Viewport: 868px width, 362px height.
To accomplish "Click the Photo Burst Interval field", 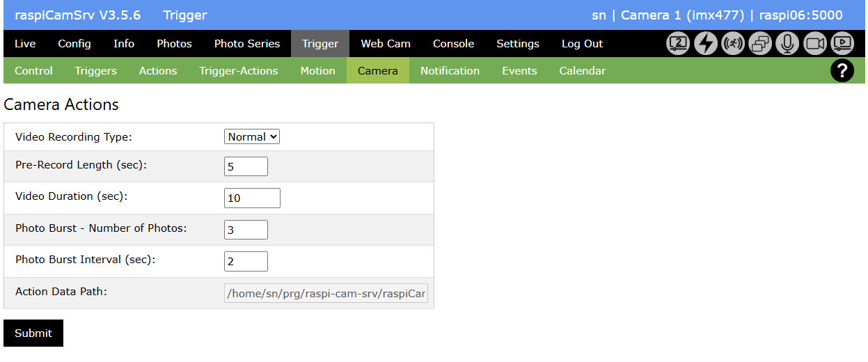I will [246, 261].
